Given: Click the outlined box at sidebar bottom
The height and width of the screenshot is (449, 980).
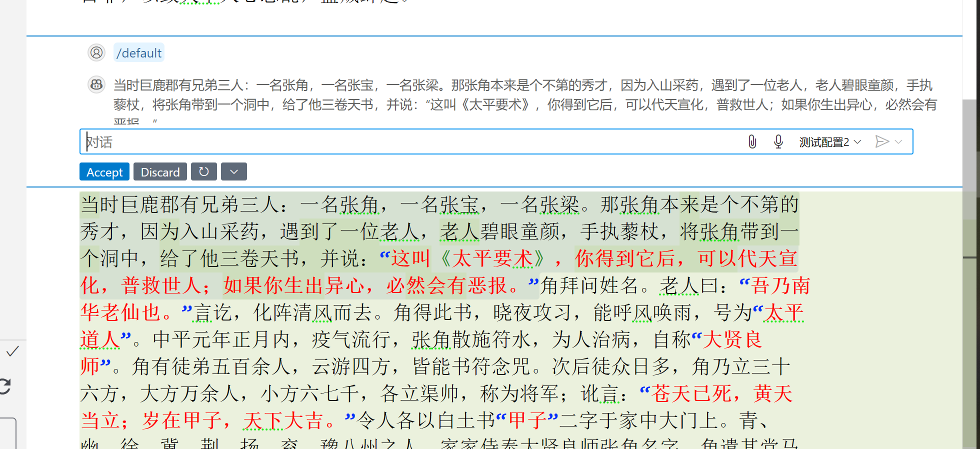Looking at the screenshot, I should (x=8, y=433).
